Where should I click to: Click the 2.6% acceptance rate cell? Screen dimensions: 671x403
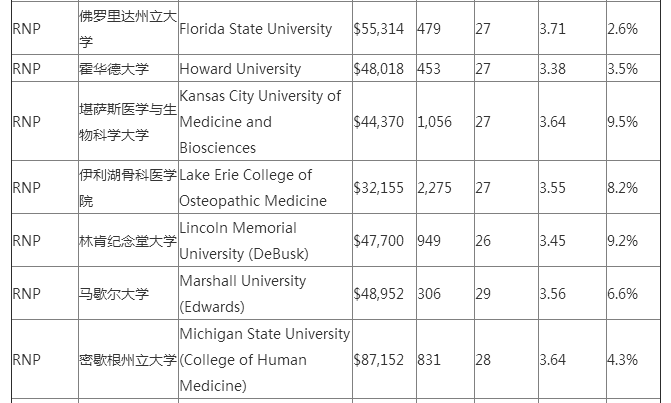point(622,29)
